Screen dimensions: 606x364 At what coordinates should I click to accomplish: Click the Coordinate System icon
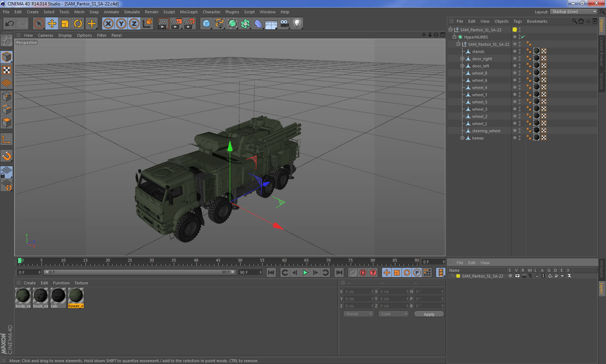click(147, 24)
